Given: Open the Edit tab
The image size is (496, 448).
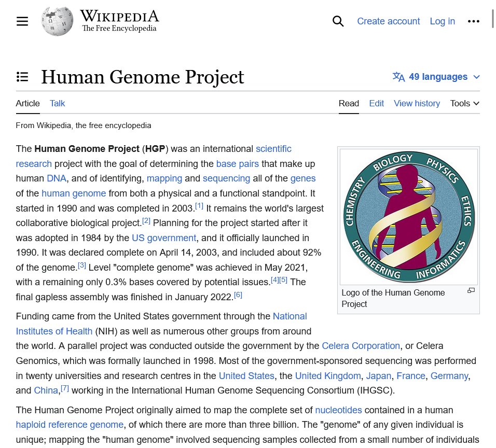Looking at the screenshot, I should (x=377, y=103).
